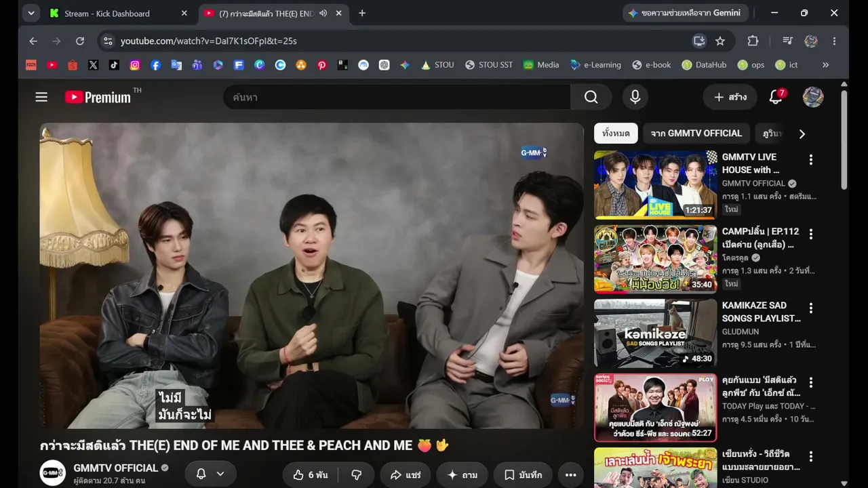Like the video with 6 พัน likes

[310, 475]
